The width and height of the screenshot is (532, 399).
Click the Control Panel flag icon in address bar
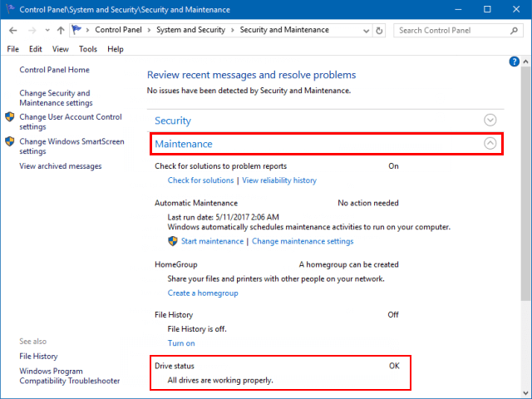[79, 30]
